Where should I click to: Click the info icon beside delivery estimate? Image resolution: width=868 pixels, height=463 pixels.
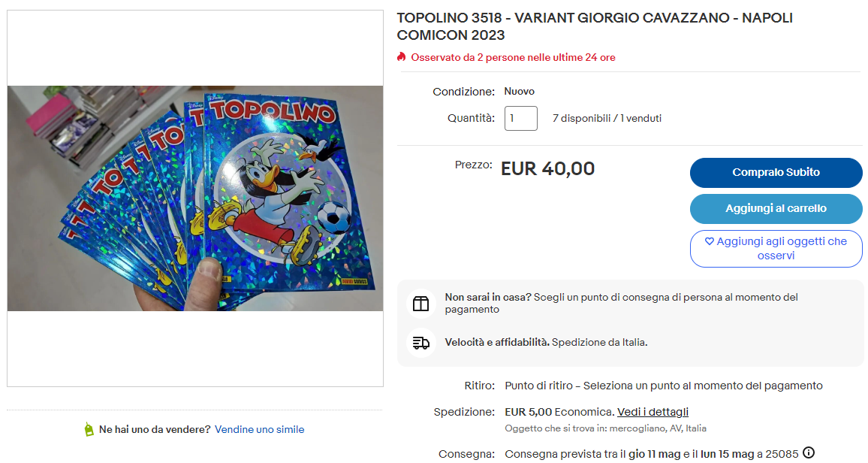[x=808, y=452]
